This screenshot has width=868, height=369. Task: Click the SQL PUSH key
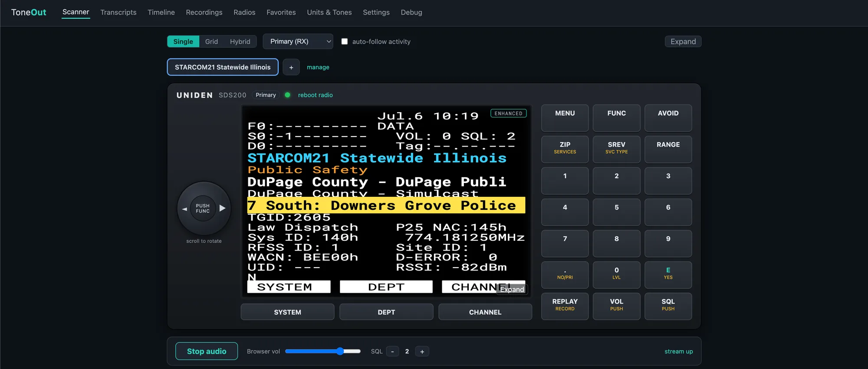pyautogui.click(x=668, y=306)
